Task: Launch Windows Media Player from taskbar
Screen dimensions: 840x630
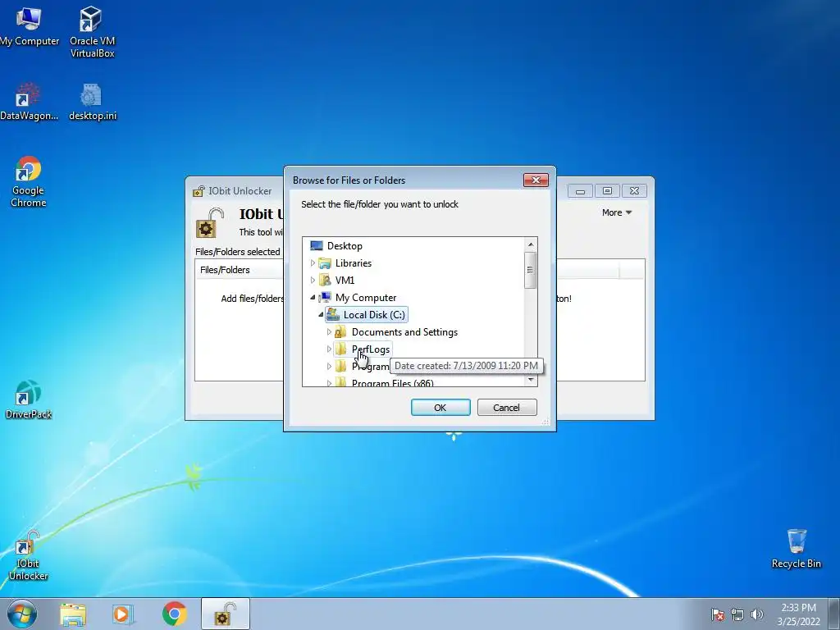Action: [x=123, y=614]
